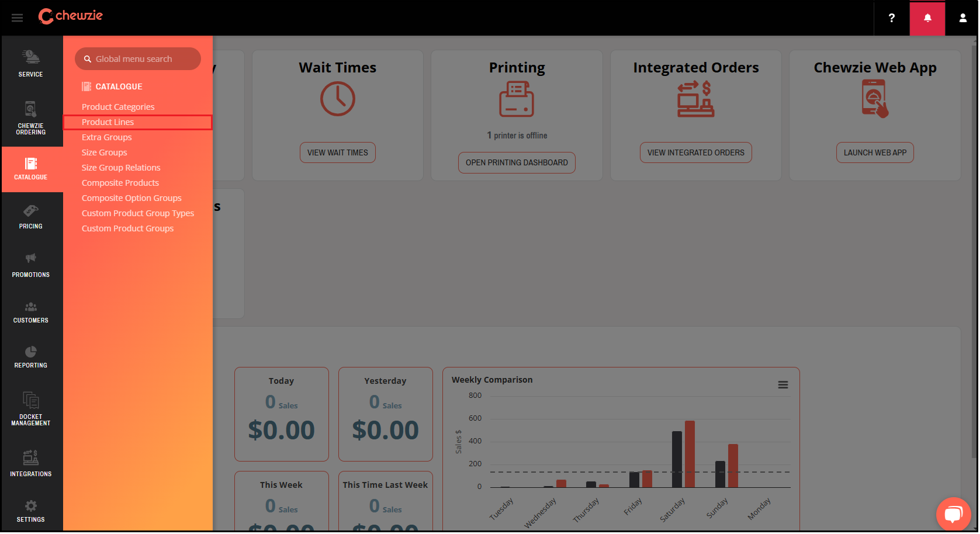Viewport: 980px width, 534px height.
Task: Click the This Week sales card
Action: point(282,501)
